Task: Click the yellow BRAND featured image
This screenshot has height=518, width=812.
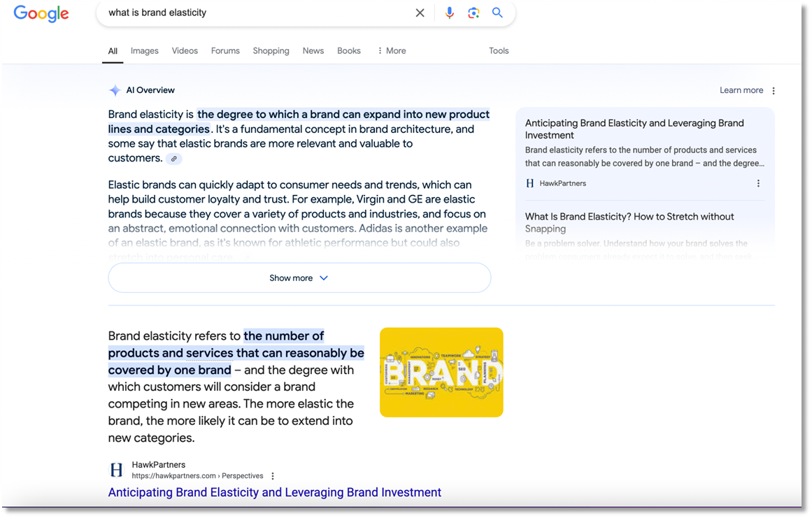Action: coord(441,372)
